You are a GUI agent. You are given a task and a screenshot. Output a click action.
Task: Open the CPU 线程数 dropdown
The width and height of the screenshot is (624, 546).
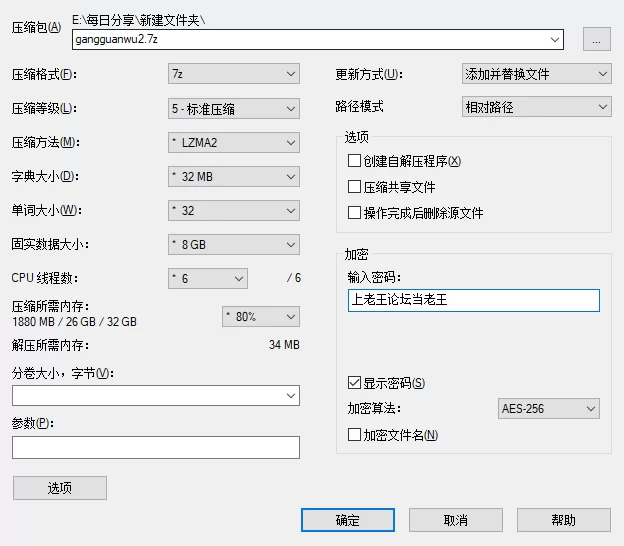[x=208, y=278]
